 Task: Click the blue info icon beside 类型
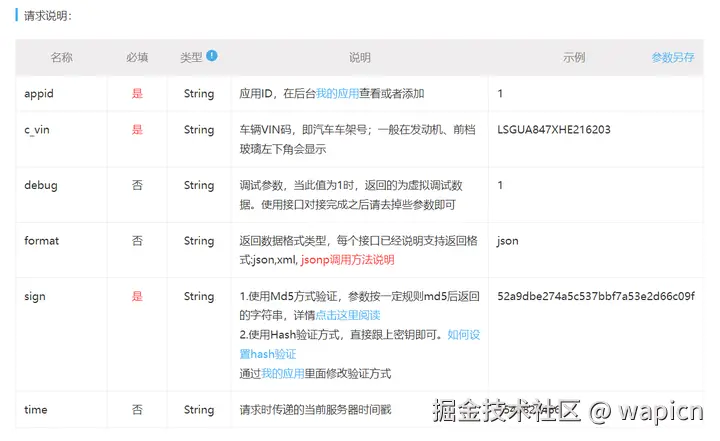(212, 56)
